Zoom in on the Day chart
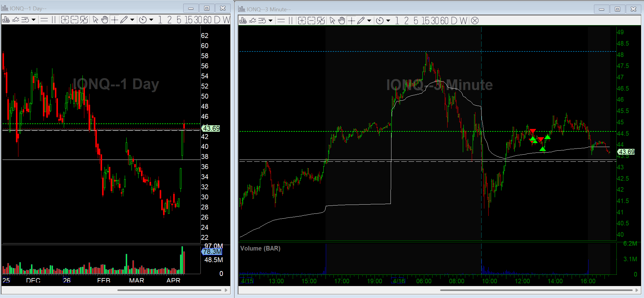Screen dimensions: 644x298 65,20
